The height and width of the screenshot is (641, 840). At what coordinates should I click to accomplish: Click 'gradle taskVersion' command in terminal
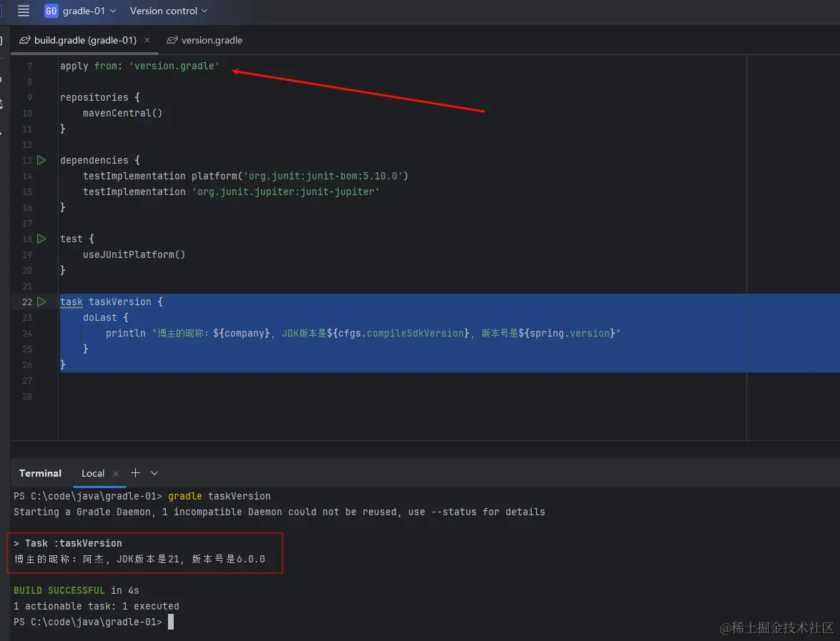(219, 496)
